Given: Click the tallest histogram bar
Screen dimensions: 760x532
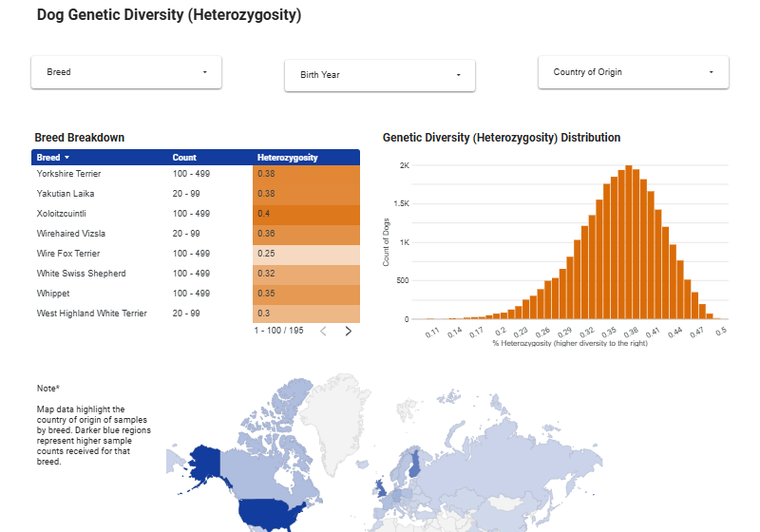Looking at the screenshot, I should coord(628,244).
